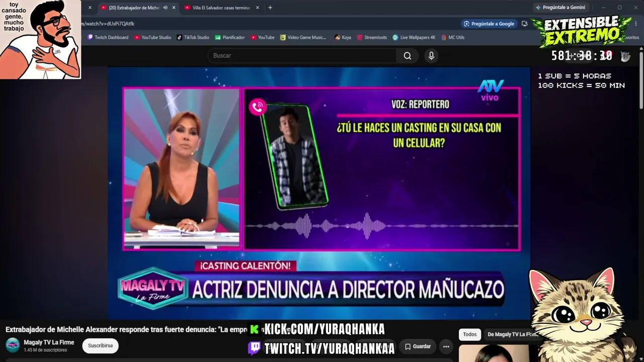This screenshot has height=362, width=644.
Task: Open more actions menu beside Guardar
Action: (x=446, y=346)
